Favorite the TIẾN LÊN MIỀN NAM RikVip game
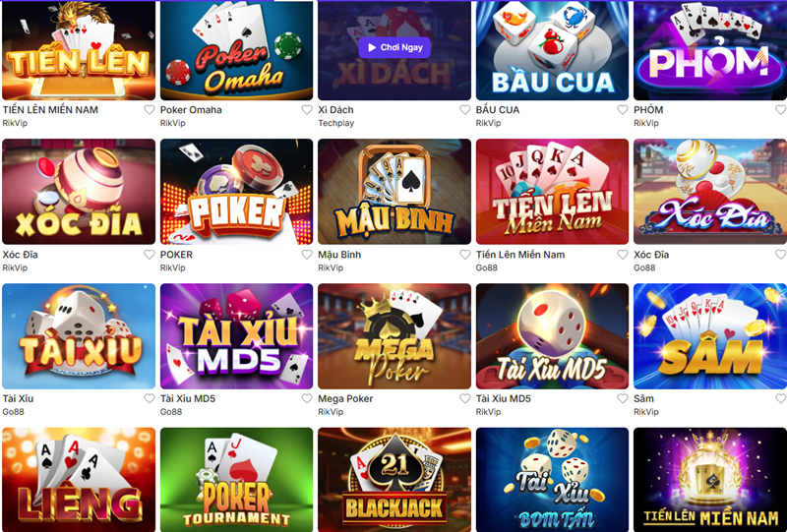The width and height of the screenshot is (787, 532). (x=150, y=110)
